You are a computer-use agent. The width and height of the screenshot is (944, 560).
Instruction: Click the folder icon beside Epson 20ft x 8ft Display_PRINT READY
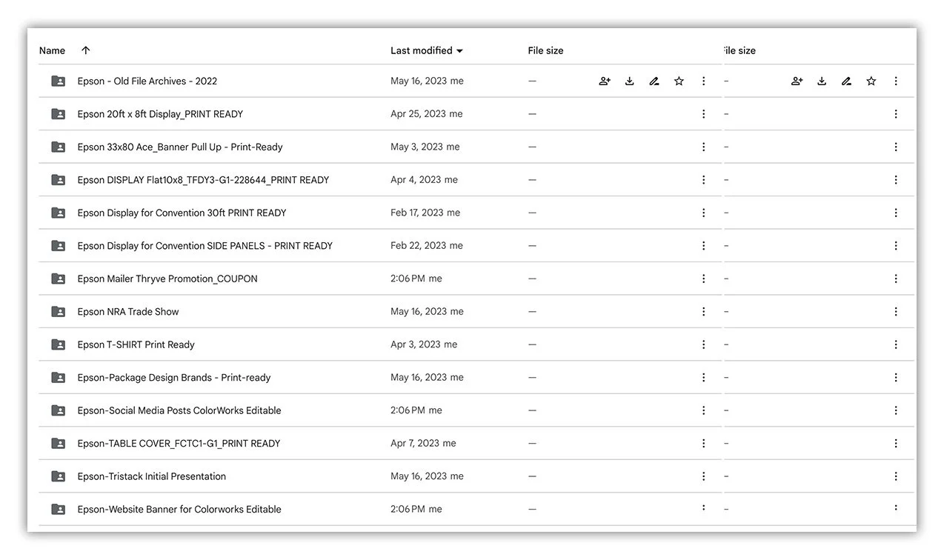[58, 114]
